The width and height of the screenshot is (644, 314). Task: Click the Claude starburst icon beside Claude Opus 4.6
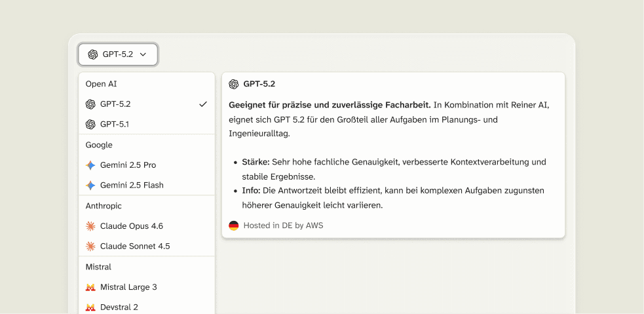coord(90,226)
